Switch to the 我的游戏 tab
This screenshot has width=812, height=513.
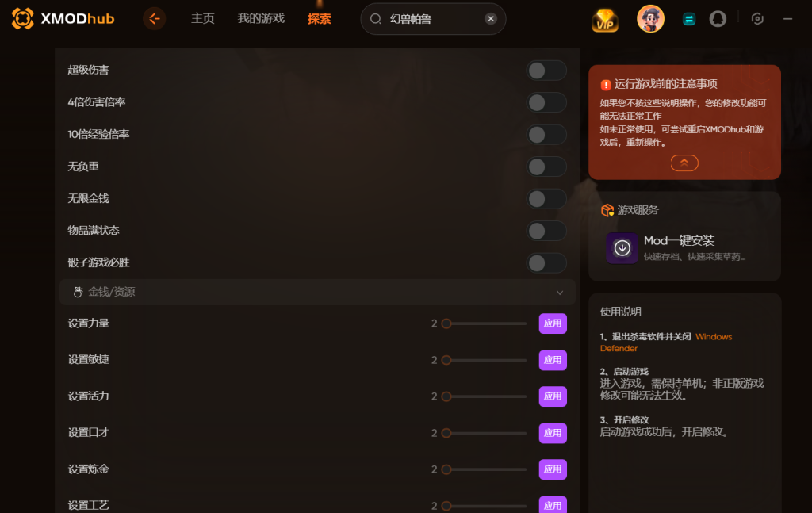click(x=261, y=19)
